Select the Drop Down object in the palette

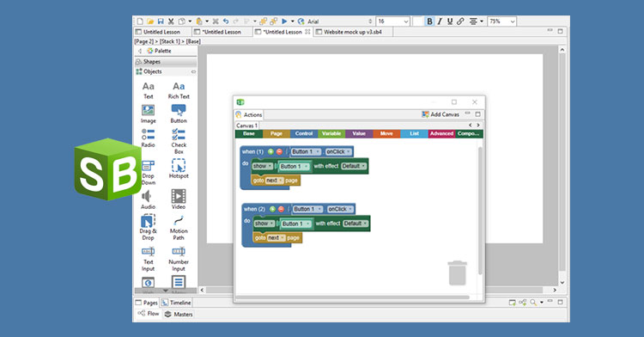[149, 172]
